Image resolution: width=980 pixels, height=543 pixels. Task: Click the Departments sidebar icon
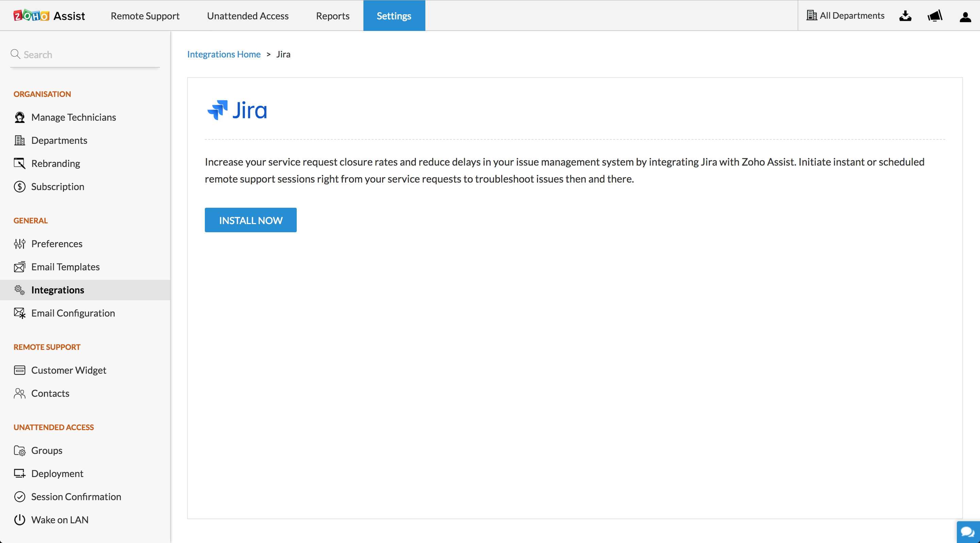(19, 140)
